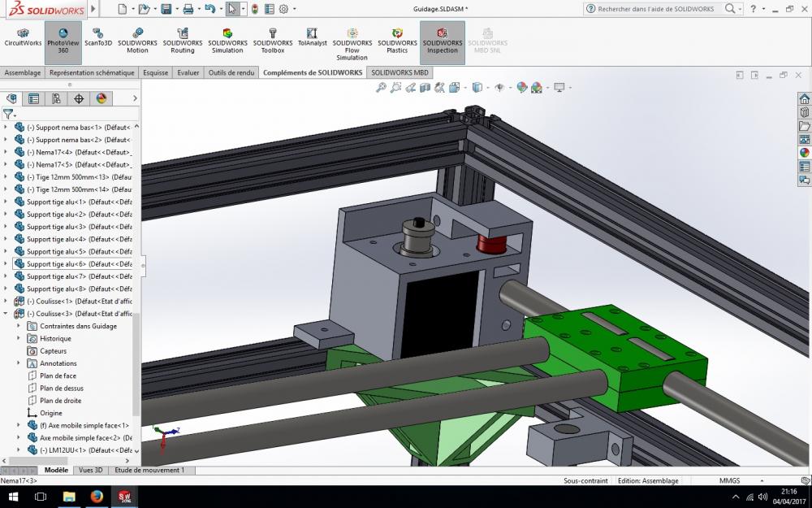Open the SOLIDWORKS Toolbox add-in
Image resolution: width=812 pixels, height=508 pixels.
(273, 41)
